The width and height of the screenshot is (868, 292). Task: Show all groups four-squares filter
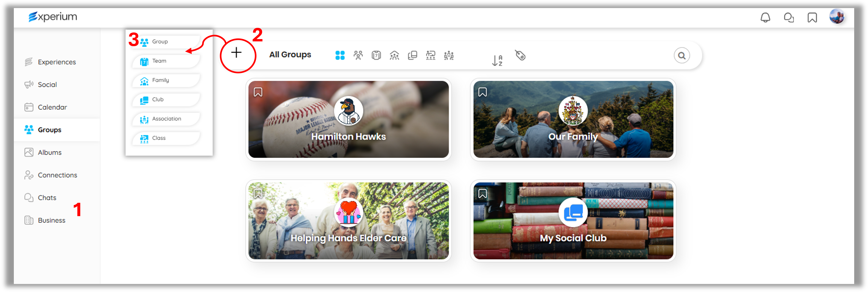340,55
